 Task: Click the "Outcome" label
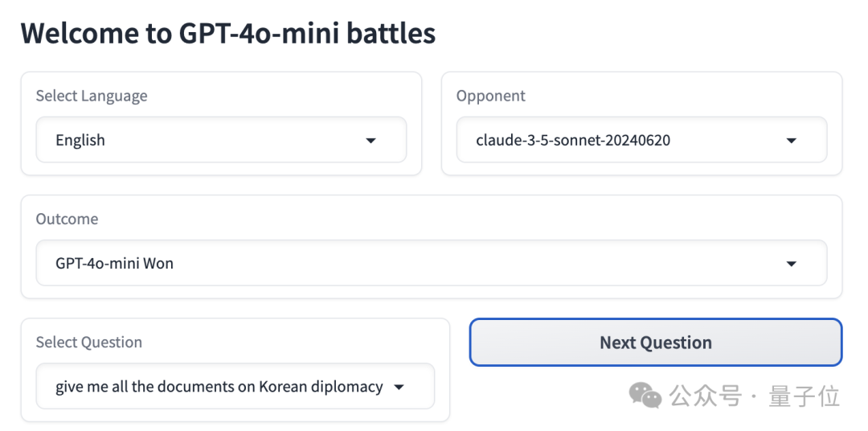click(67, 219)
